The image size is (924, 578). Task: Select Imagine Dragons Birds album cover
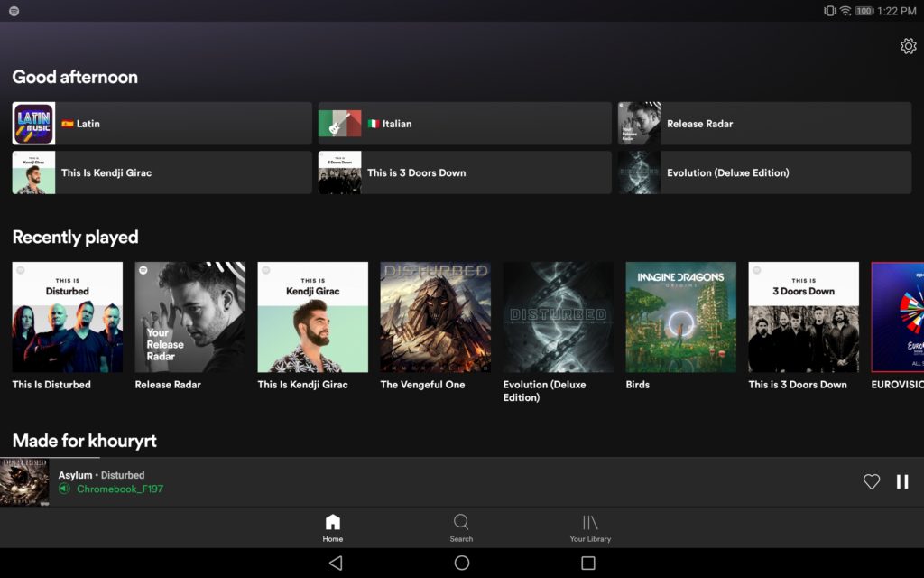[x=681, y=317]
